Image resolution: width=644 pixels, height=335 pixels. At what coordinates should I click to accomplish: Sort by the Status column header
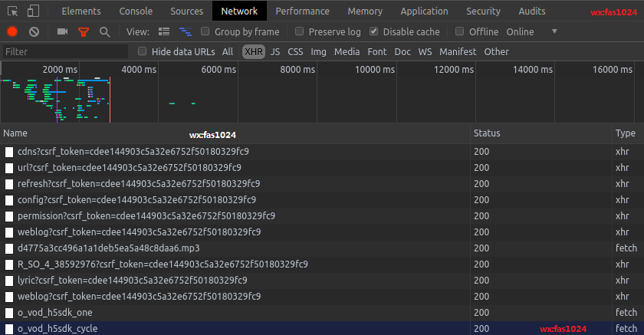[541, 133]
